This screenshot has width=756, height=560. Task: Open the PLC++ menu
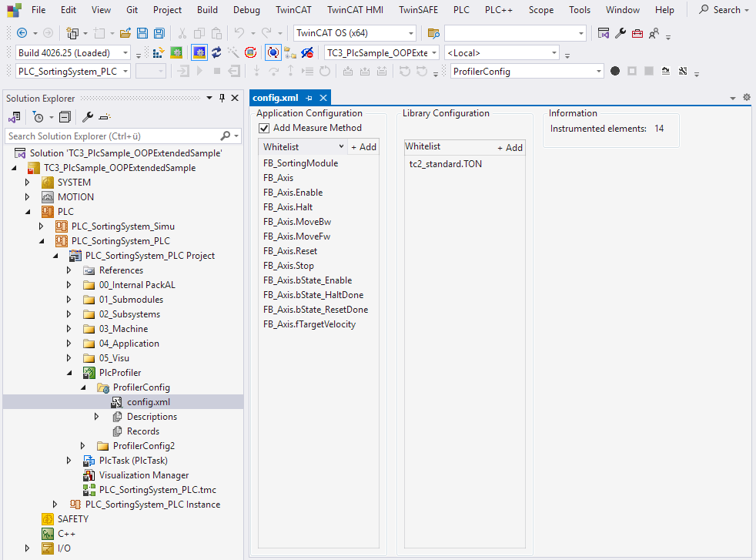click(x=499, y=10)
